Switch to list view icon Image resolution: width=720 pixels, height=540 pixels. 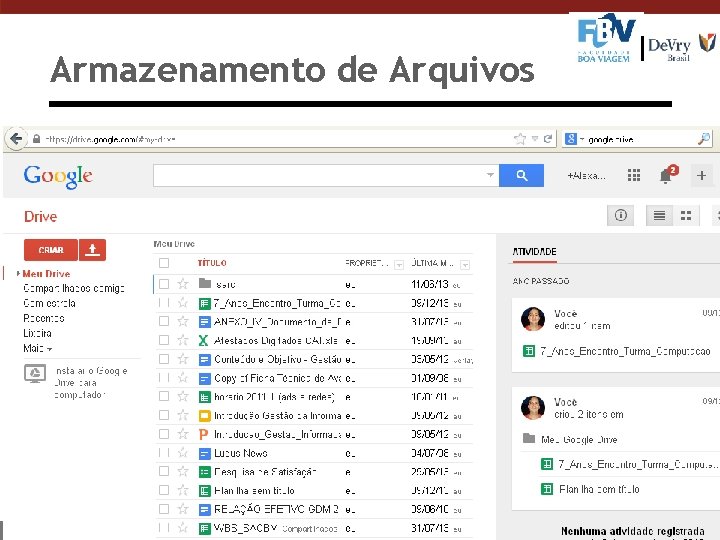tap(659, 215)
